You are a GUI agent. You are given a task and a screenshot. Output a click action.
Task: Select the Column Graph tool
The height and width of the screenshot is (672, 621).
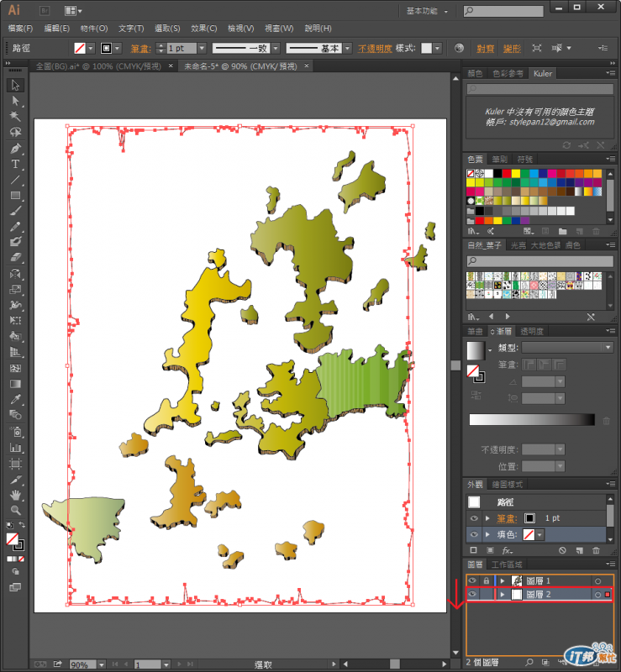15,448
